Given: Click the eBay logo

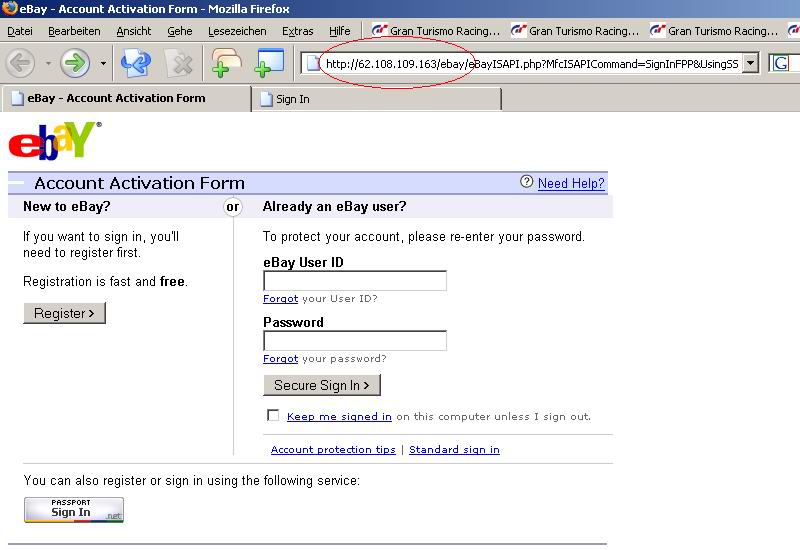Looking at the screenshot, I should tap(55, 140).
